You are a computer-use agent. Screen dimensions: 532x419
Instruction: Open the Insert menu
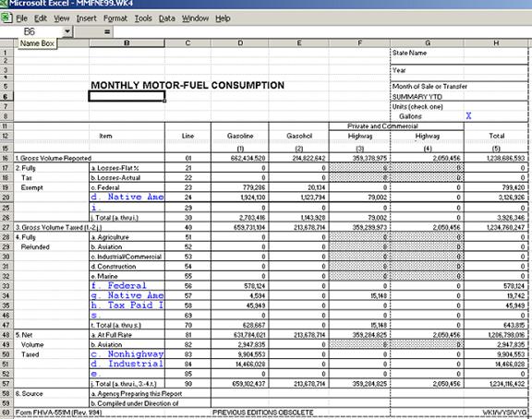click(x=86, y=18)
